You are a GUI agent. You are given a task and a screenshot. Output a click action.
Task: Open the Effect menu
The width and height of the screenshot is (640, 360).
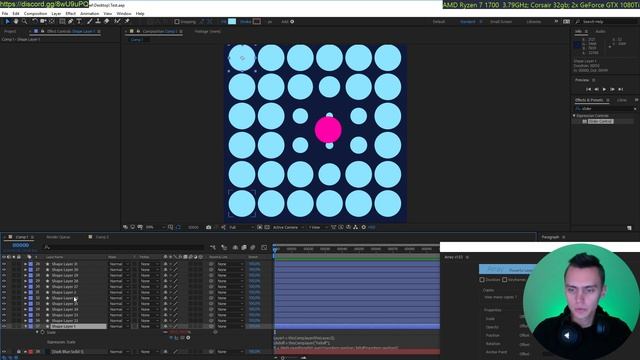coord(71,13)
